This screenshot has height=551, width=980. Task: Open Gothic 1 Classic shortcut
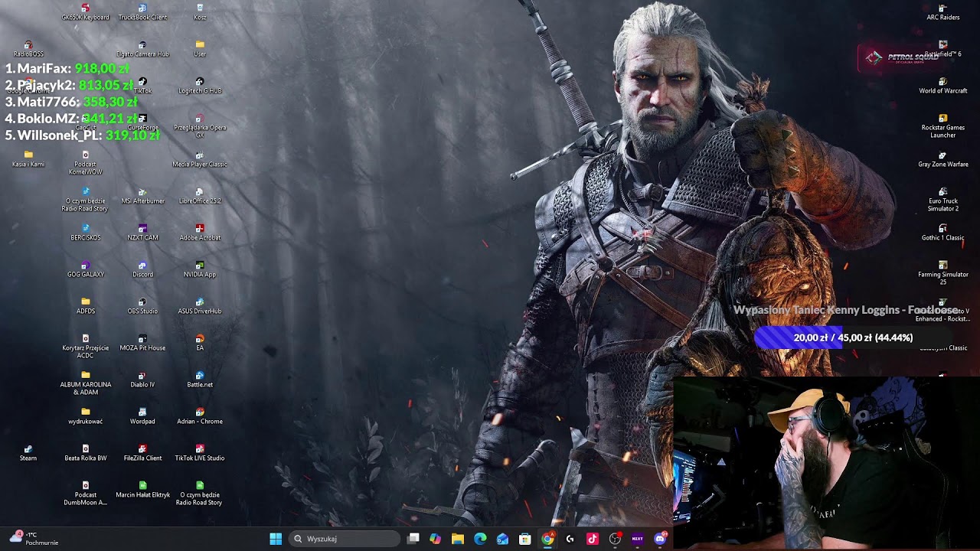point(943,233)
